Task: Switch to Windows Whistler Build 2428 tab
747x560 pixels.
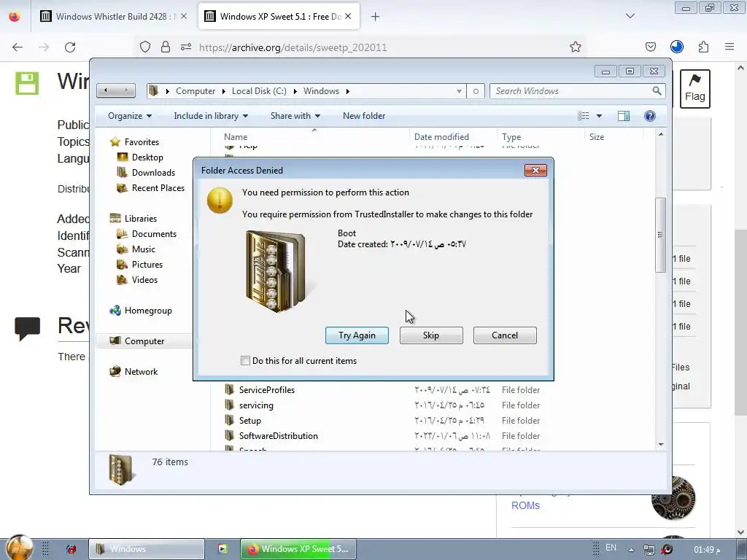Action: coord(113,17)
